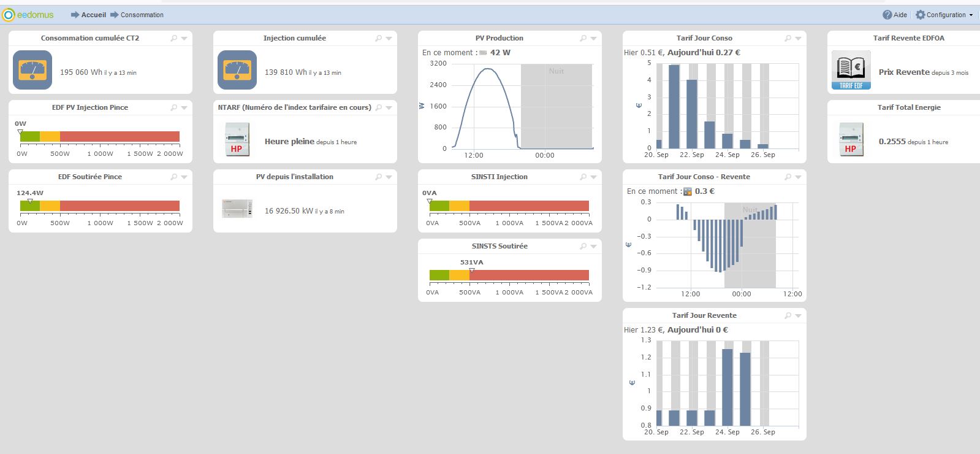The height and width of the screenshot is (454, 980).
Task: Expand the SINSTI Injection widget menu
Action: [x=593, y=177]
